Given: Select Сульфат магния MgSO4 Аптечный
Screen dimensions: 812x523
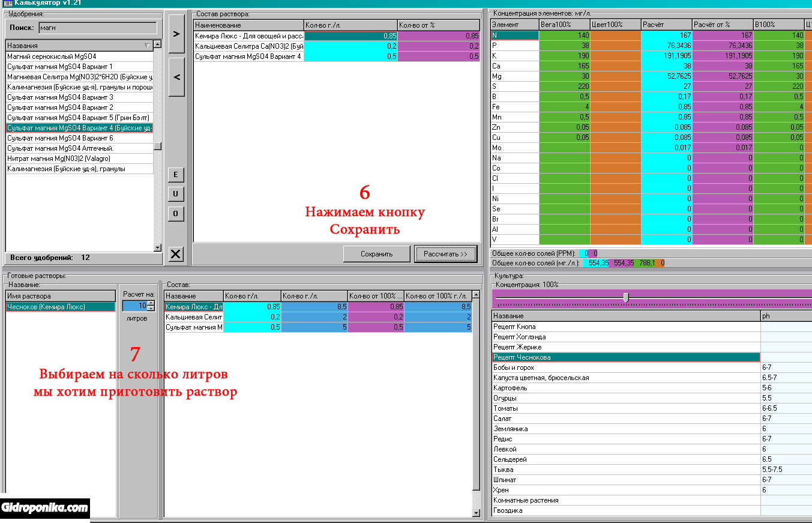Looking at the screenshot, I should coord(79,148).
